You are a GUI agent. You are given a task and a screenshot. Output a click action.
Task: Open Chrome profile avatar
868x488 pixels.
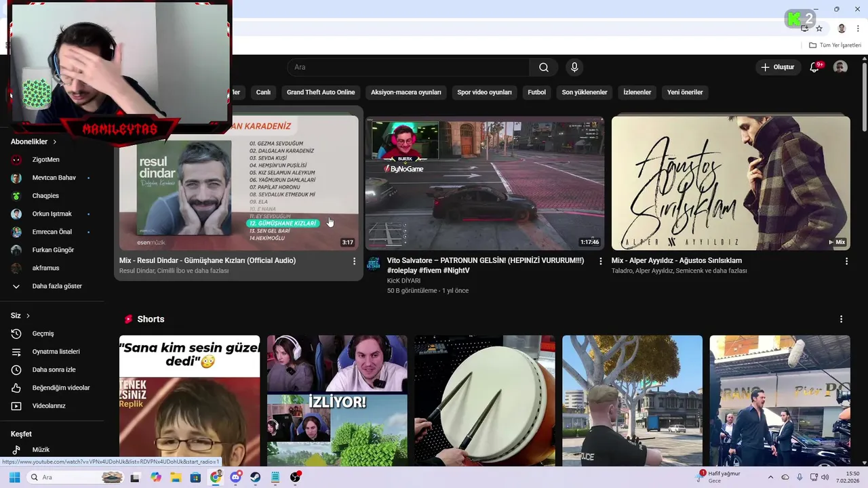point(842,28)
